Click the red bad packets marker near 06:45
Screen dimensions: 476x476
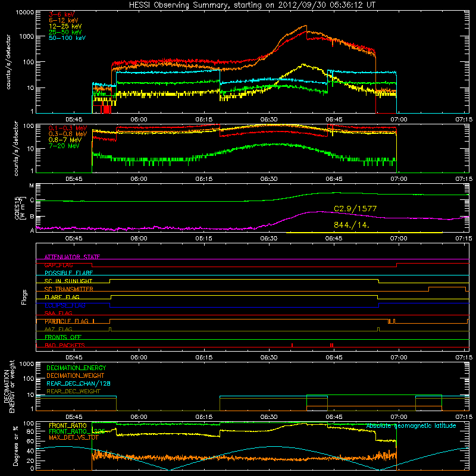tap(332, 345)
